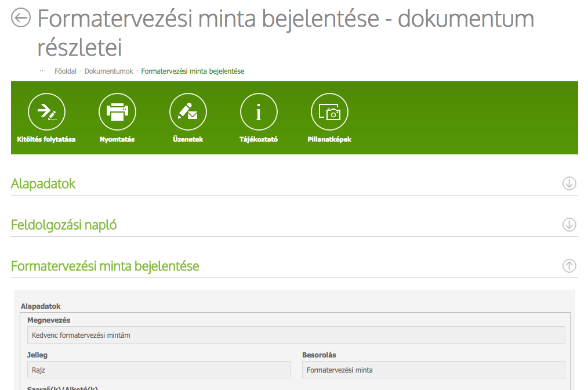Click the Pillanatképek label
The height and width of the screenshot is (390, 588).
pyautogui.click(x=329, y=139)
